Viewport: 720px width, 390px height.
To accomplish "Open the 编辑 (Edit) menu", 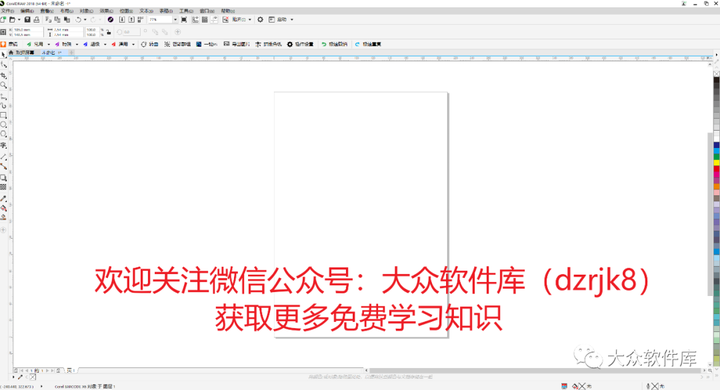I will pos(27,11).
